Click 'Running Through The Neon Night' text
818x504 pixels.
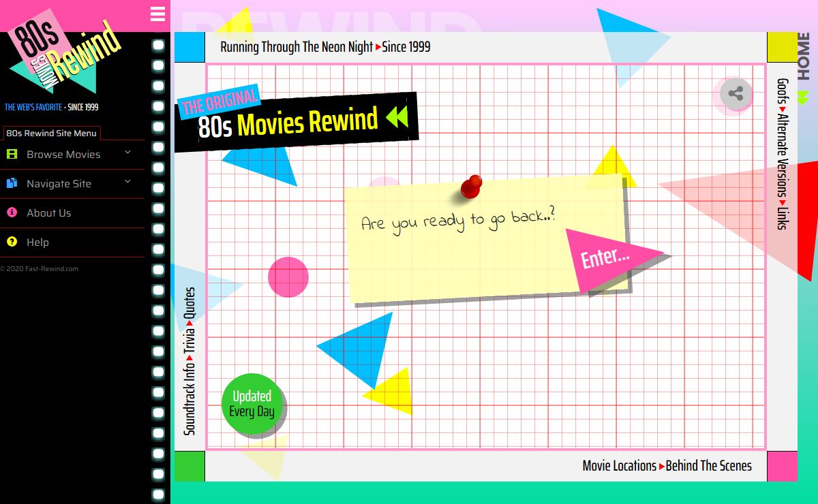pyautogui.click(x=297, y=47)
